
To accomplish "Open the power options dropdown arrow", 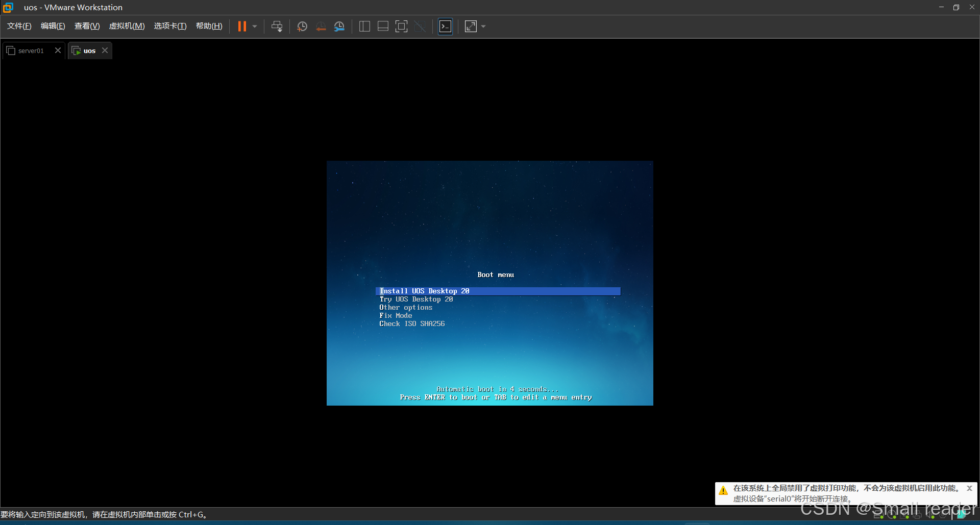I will tap(255, 27).
